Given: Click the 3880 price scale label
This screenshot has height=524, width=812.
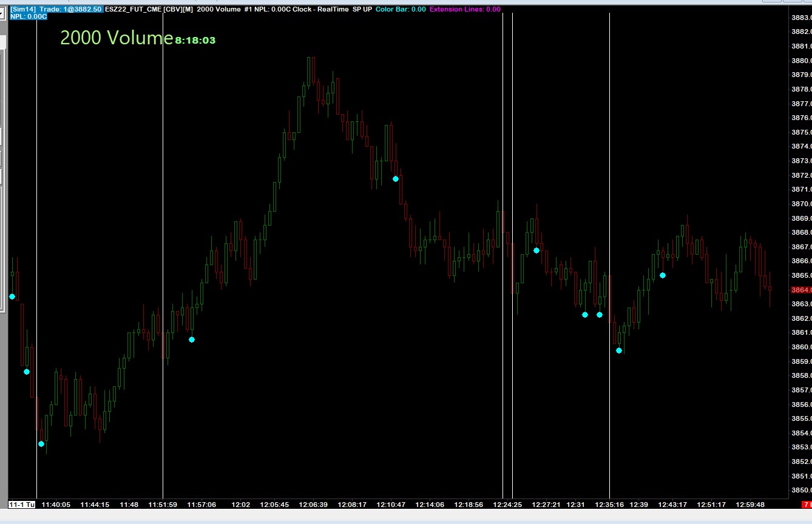Looking at the screenshot, I should tap(801, 61).
